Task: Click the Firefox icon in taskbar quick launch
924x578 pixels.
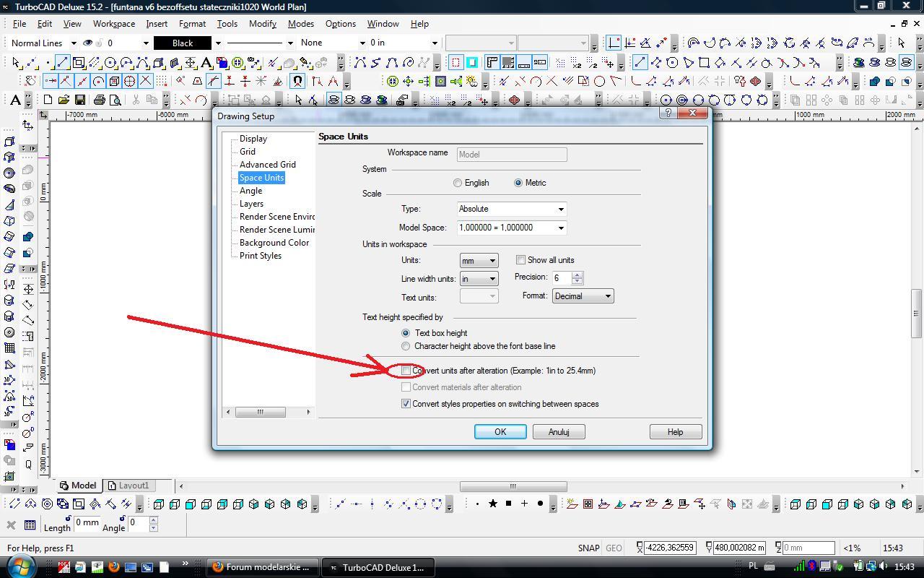Action: point(113,567)
